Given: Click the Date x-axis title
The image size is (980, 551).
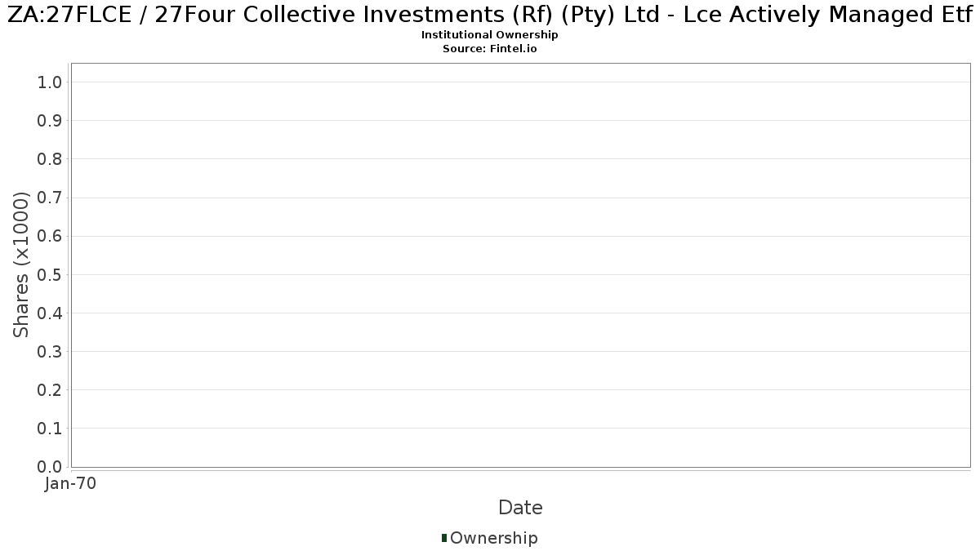Looking at the screenshot, I should pos(520,508).
